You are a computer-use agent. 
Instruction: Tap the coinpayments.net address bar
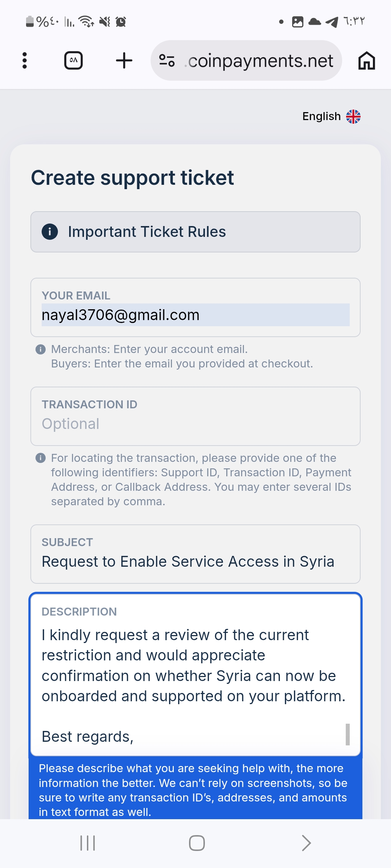click(x=260, y=60)
